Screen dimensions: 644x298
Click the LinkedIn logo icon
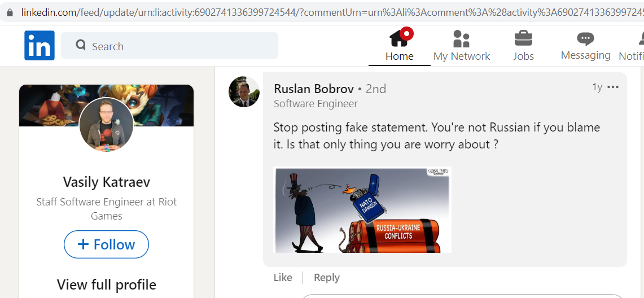(x=40, y=46)
